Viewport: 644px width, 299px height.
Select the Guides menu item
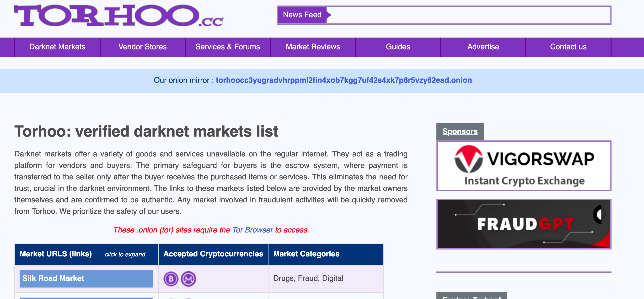point(398,47)
